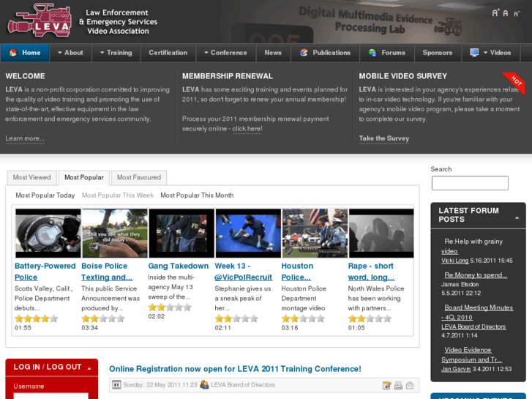
Task: Click calendar icon beside article date
Action: coord(116,385)
